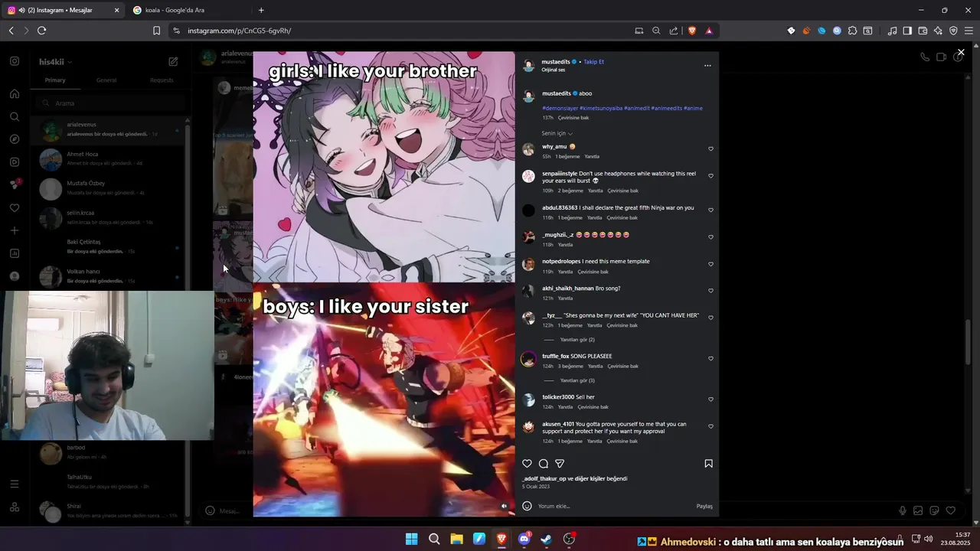This screenshot has height=551, width=980.
Task: Like notpedrolopes' comment
Action: pos(710,264)
